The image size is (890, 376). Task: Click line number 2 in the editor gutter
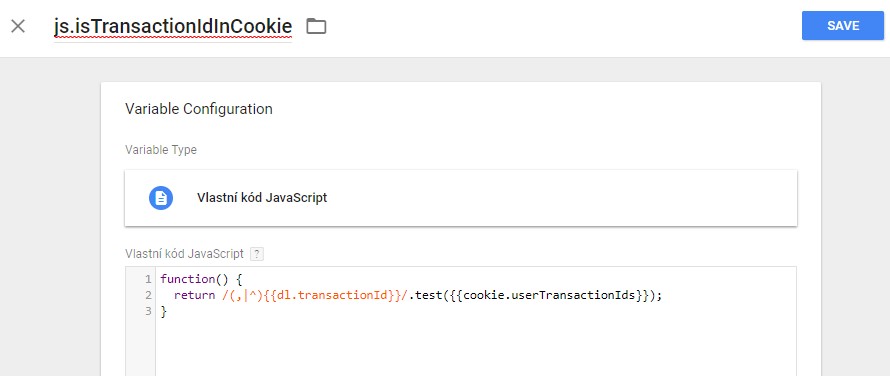[x=149, y=295]
